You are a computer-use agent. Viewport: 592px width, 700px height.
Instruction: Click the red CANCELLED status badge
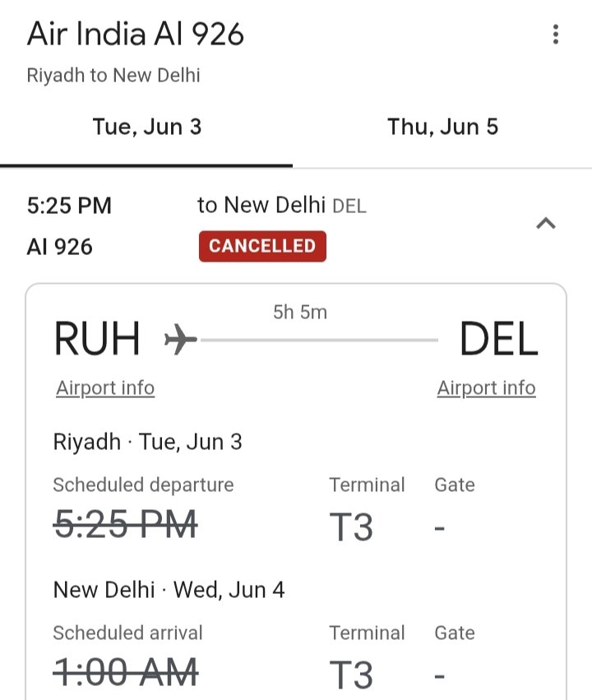click(x=262, y=246)
